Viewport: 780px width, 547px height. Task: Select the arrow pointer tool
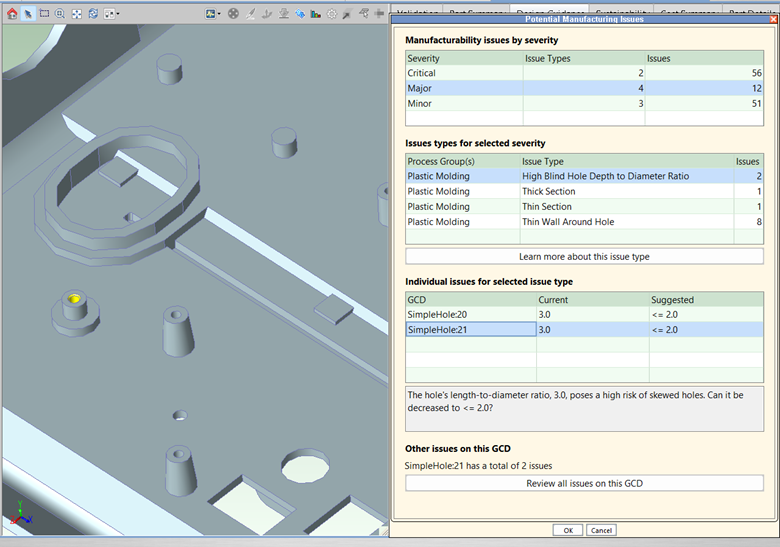point(28,14)
